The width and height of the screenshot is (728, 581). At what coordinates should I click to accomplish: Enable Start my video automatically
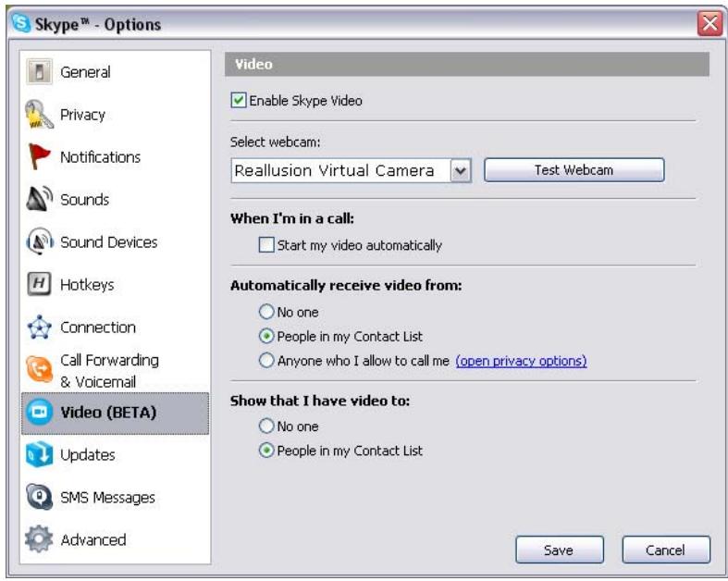tap(266, 245)
